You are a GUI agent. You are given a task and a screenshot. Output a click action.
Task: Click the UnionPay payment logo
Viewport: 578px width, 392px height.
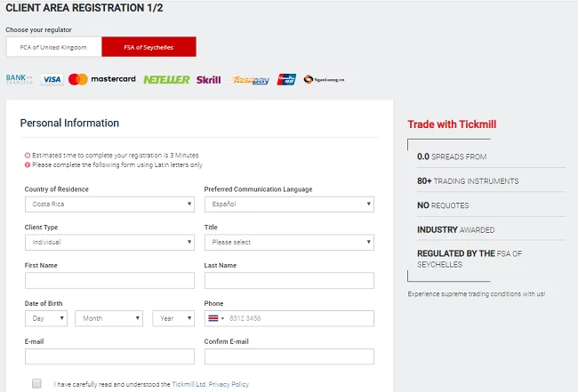click(286, 79)
